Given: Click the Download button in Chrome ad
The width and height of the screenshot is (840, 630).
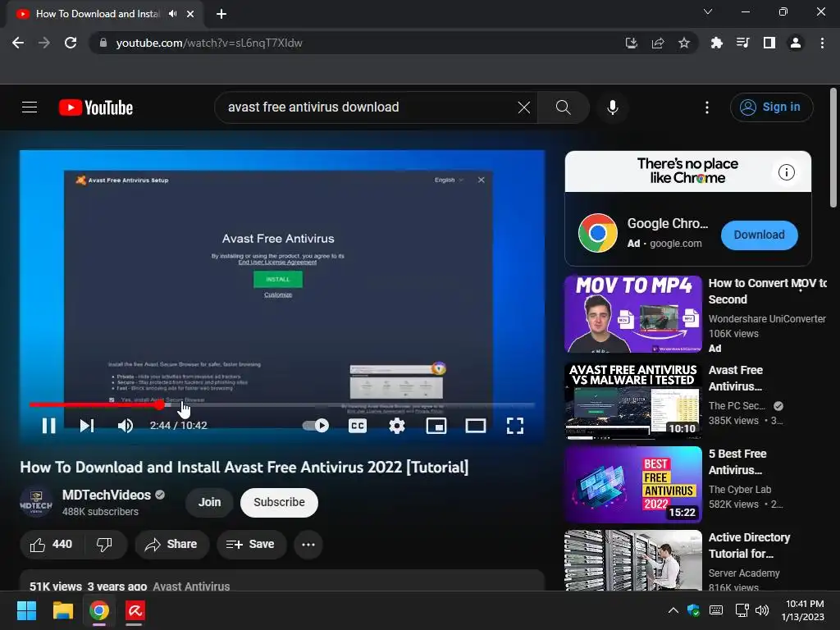Looking at the screenshot, I should click(x=759, y=235).
